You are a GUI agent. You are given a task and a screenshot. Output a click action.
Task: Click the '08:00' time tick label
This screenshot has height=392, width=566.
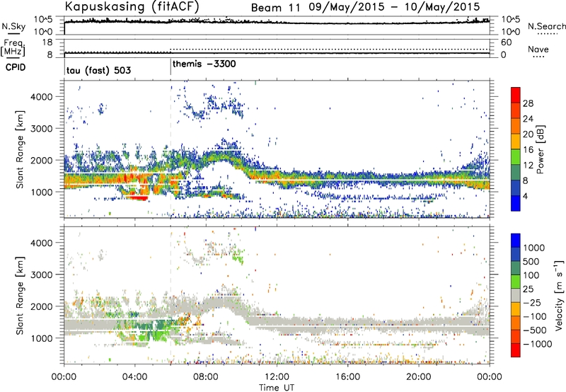(206, 377)
